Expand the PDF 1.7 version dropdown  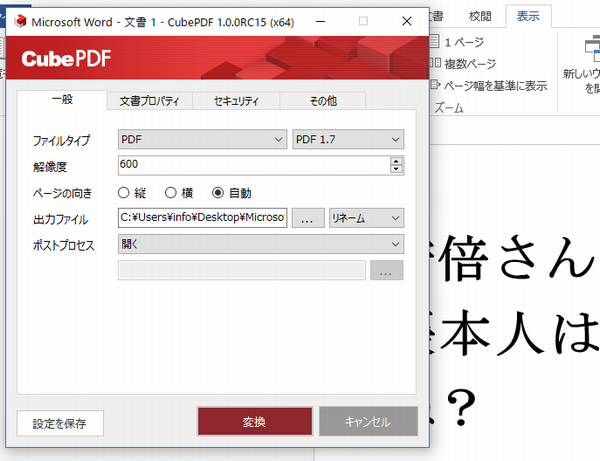point(348,139)
